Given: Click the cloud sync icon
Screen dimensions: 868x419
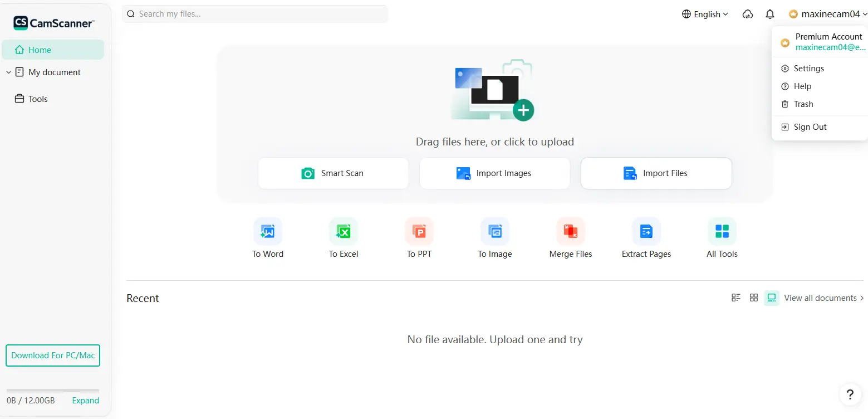Looking at the screenshot, I should [x=748, y=14].
